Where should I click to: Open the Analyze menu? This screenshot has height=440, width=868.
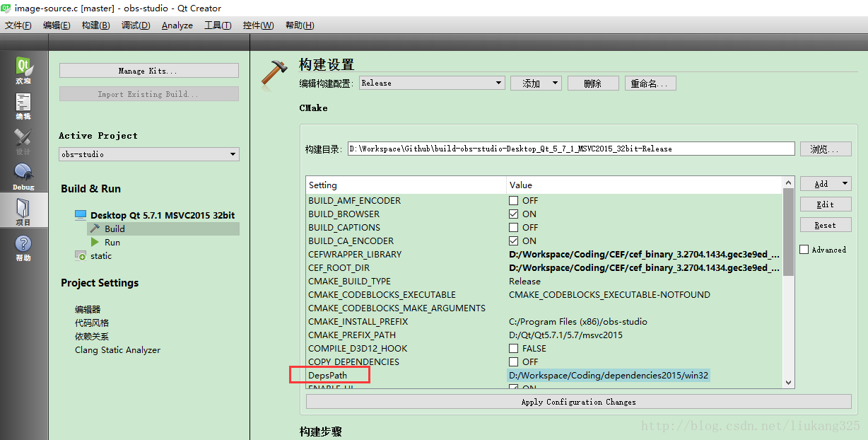point(177,25)
